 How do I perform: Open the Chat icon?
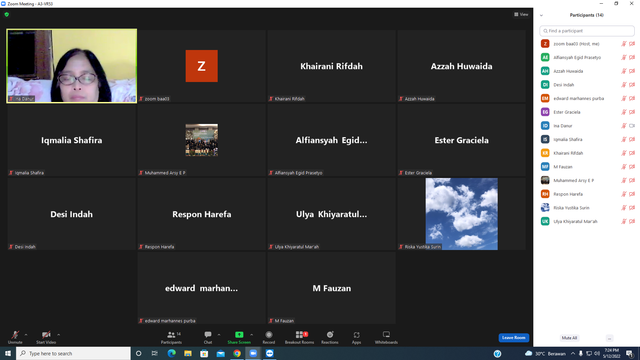208,335
